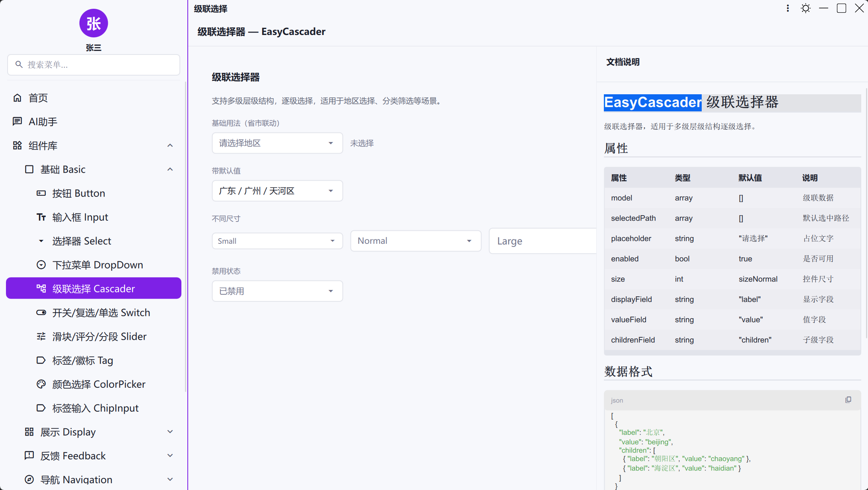Screen dimensions: 868x490
Task: Click the childrenField property cell
Action: point(633,340)
